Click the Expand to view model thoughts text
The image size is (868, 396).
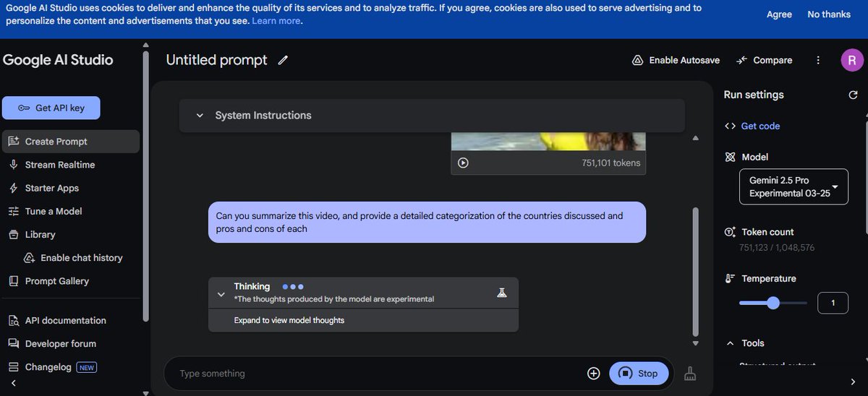pos(289,320)
